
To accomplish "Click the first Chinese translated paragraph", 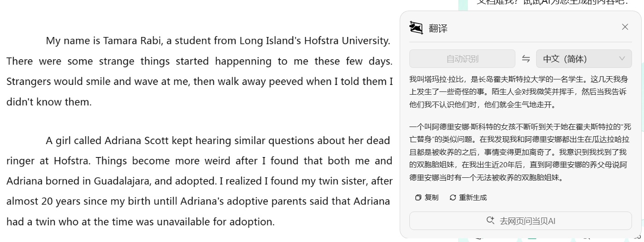I will click(x=519, y=92).
